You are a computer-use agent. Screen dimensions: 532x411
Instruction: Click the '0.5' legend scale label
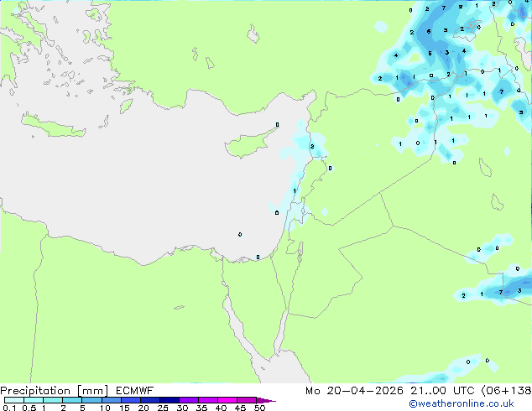[x=29, y=408]
